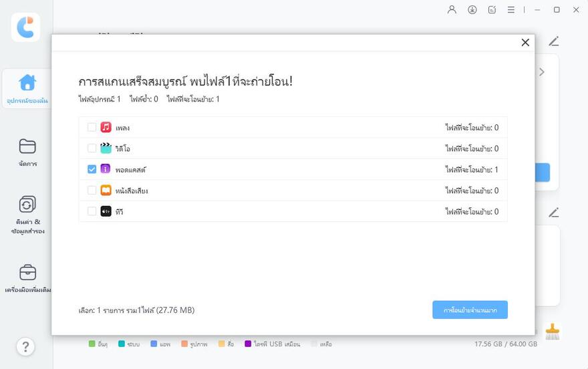
Task: Click the หนังสือเสียง row label
Action: tap(132, 191)
